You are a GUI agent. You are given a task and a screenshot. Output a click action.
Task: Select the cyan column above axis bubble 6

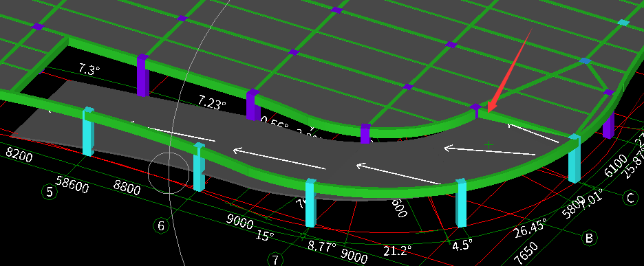(199, 167)
